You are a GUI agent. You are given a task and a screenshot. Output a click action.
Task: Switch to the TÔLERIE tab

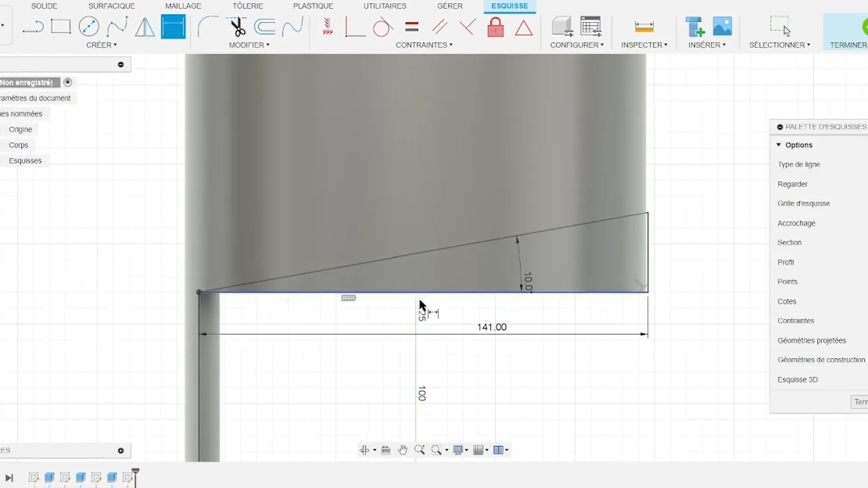tap(248, 6)
